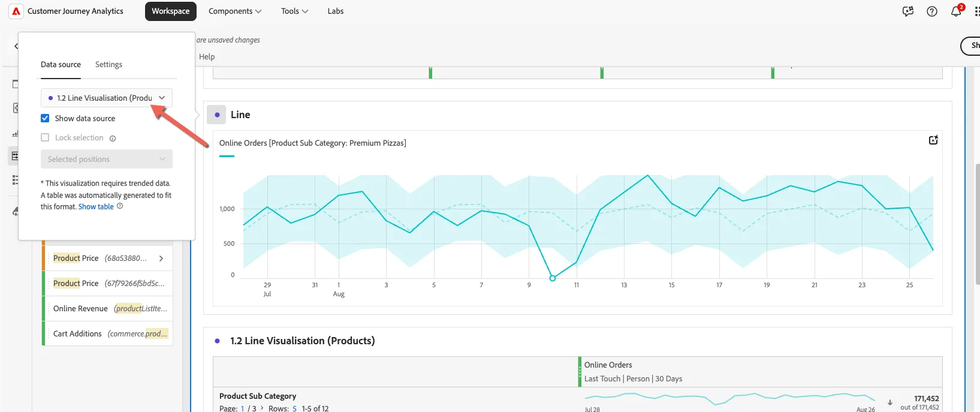Switch to the Settings tab
The width and height of the screenshot is (980, 412).
click(108, 65)
